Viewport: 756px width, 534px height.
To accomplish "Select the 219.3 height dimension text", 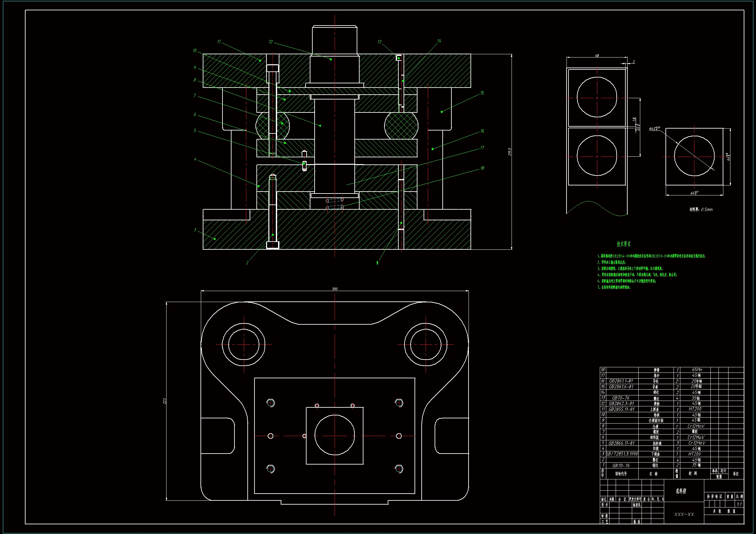I will (510, 152).
